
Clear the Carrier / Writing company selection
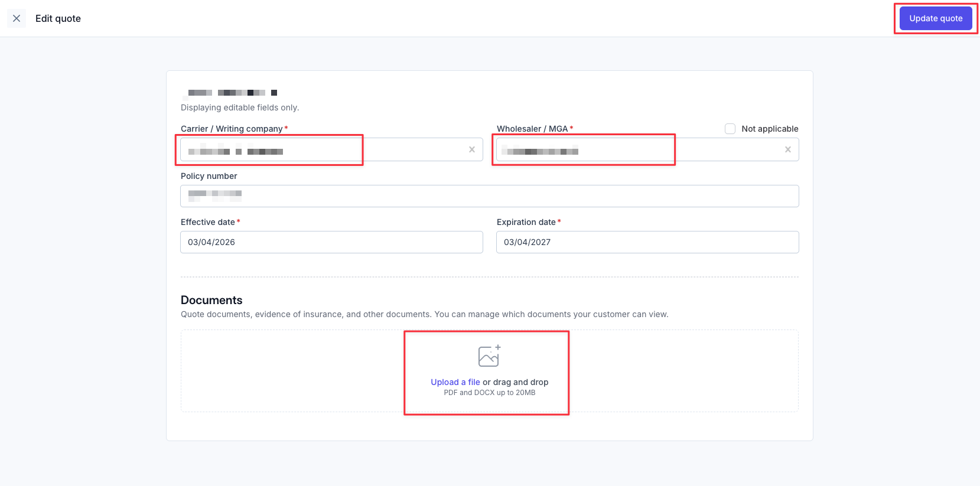(x=472, y=149)
